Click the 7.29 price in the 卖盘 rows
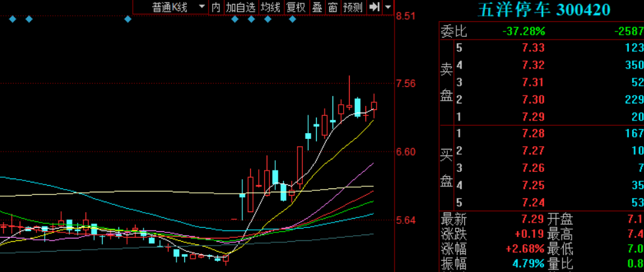The width and height of the screenshot is (644, 272). (533, 117)
